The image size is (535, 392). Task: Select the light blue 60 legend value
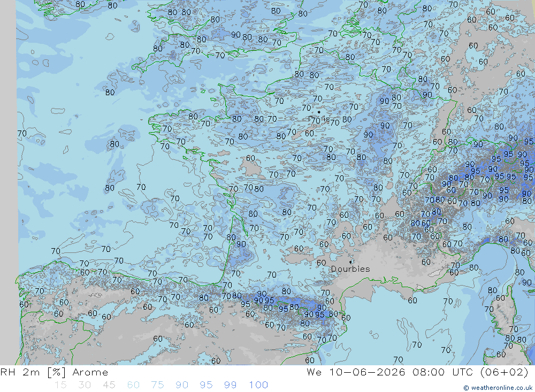pyautogui.click(x=133, y=385)
